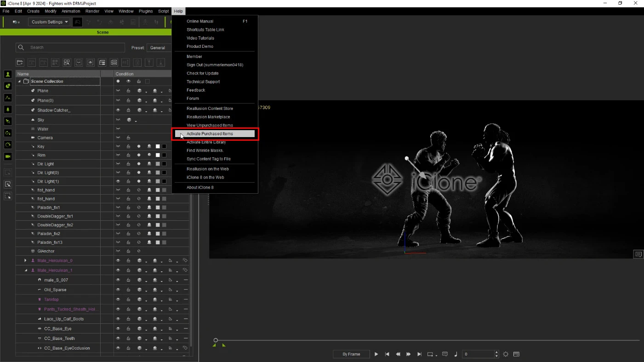Click the green tree filter icon in sidebar

point(8,109)
